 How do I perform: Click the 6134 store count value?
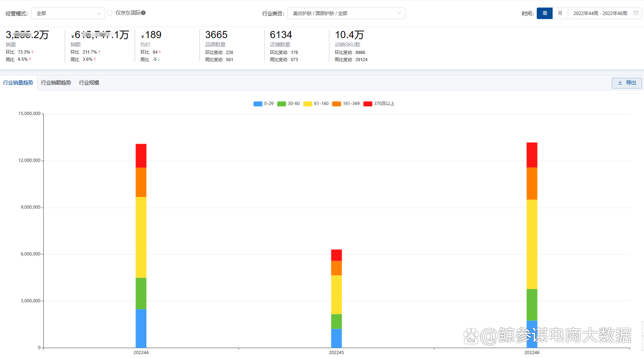coord(281,35)
